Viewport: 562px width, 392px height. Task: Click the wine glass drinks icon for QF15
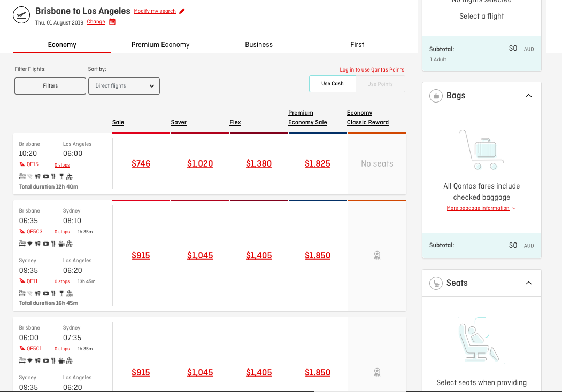(x=61, y=176)
